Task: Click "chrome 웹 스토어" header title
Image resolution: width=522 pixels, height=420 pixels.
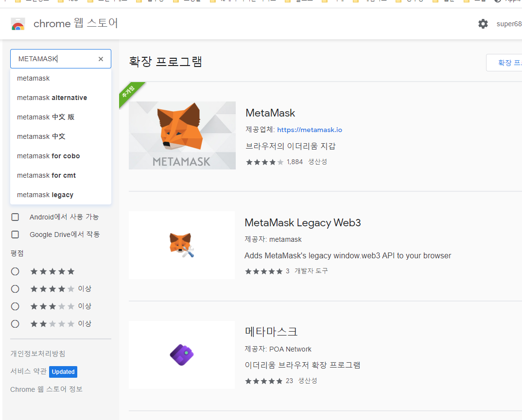Action: pyautogui.click(x=75, y=23)
